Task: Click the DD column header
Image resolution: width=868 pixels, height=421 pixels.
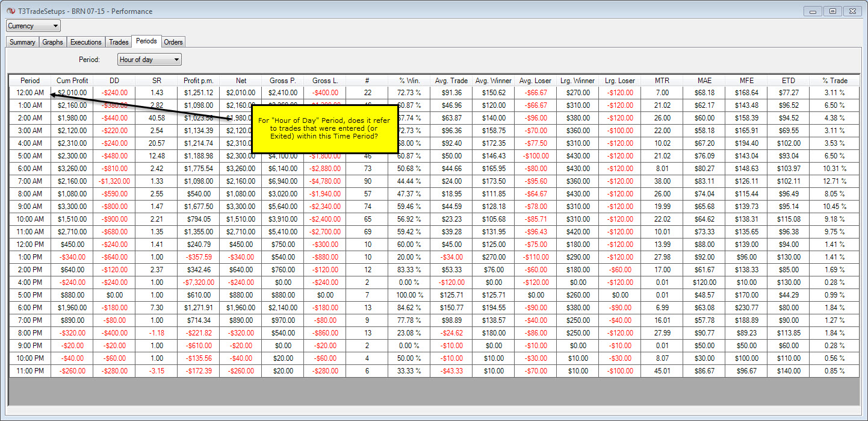Action: 114,80
